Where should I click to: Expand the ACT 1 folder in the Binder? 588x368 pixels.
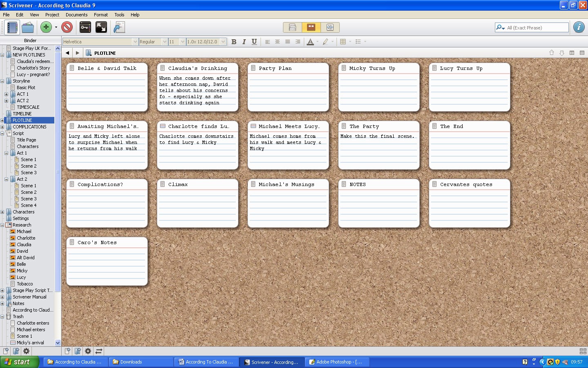6,94
